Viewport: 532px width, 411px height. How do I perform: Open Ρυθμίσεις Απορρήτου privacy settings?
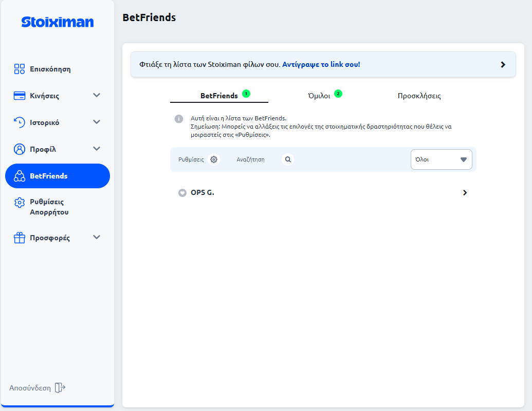[x=49, y=207]
